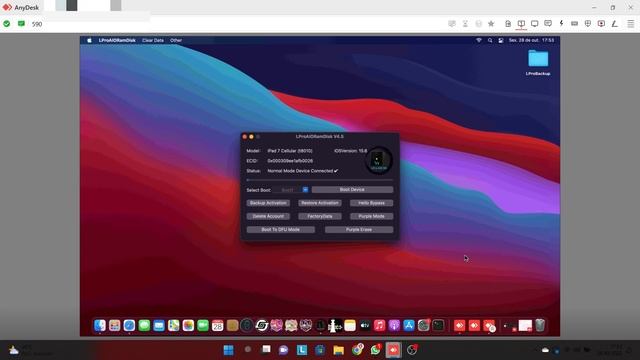
Task: Click the round LPro logo in the tool window
Action: (x=378, y=161)
